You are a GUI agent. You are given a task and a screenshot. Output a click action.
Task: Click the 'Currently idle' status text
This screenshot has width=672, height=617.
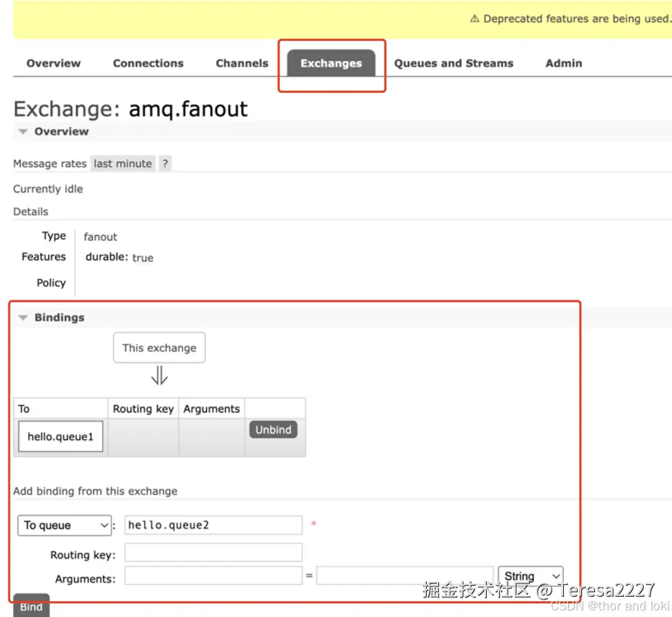pyautogui.click(x=48, y=189)
